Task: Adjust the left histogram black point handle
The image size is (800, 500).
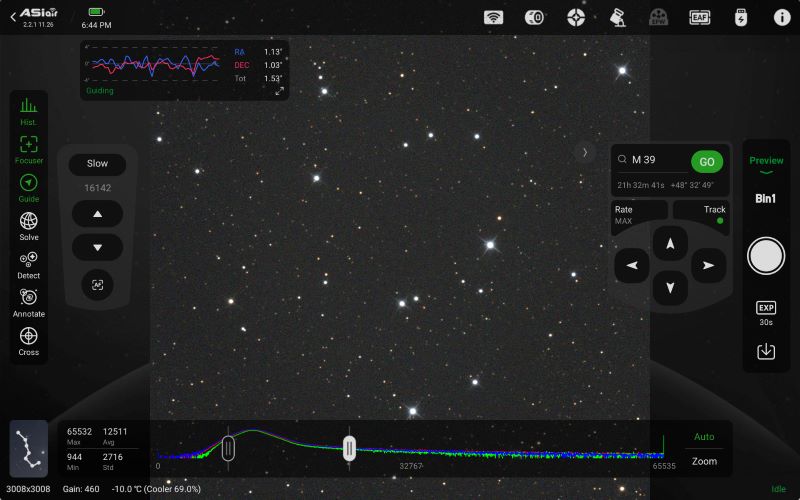Action: pyautogui.click(x=228, y=448)
